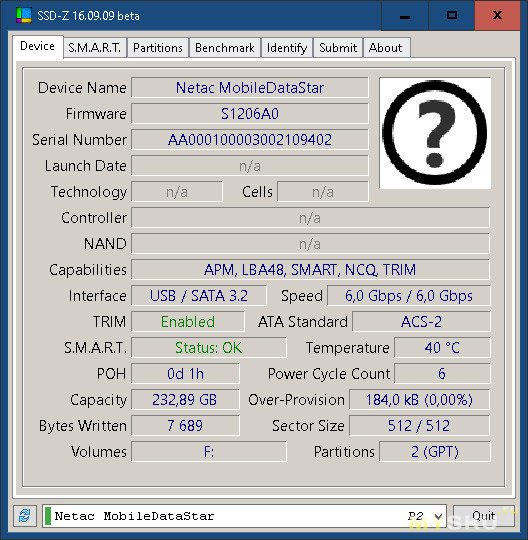The height and width of the screenshot is (540, 528).
Task: Click the Bytes Written value 7 689
Action: click(x=185, y=426)
